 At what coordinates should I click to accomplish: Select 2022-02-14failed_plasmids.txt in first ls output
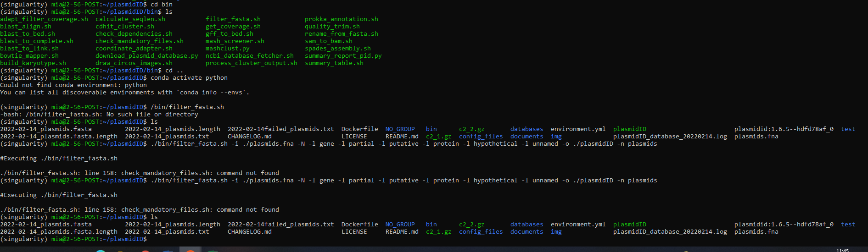pyautogui.click(x=281, y=129)
